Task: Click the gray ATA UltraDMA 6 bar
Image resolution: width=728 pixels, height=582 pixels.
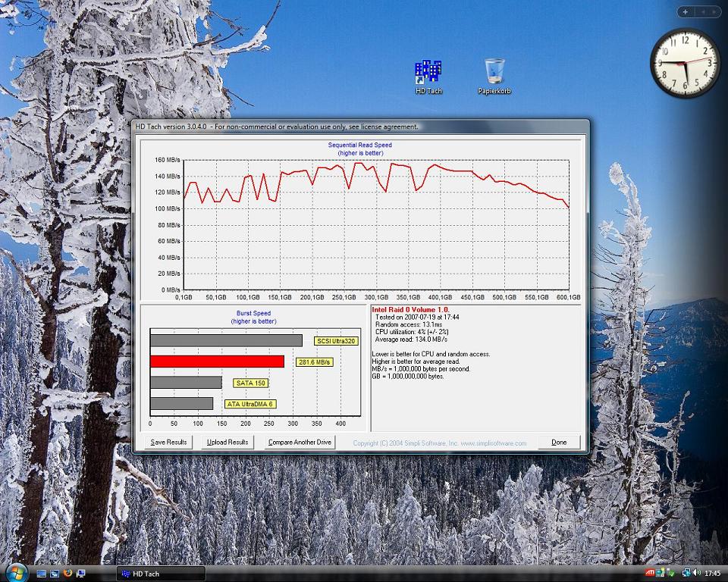Action: pos(181,403)
